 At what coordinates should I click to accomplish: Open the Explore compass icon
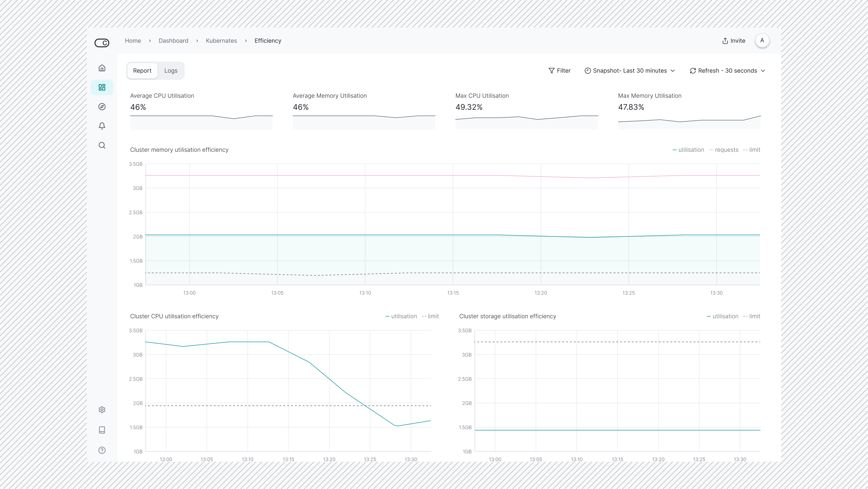coord(102,106)
